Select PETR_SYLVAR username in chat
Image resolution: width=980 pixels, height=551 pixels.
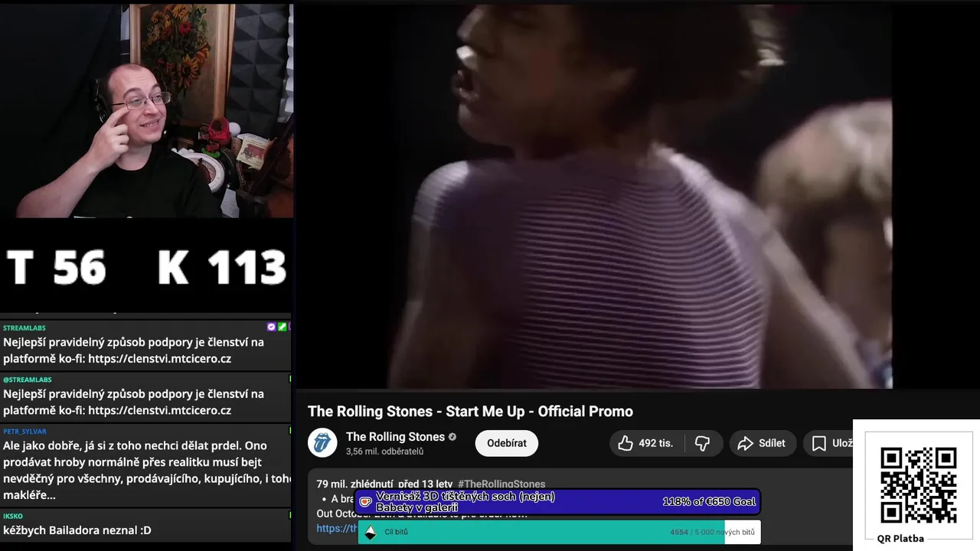point(24,432)
